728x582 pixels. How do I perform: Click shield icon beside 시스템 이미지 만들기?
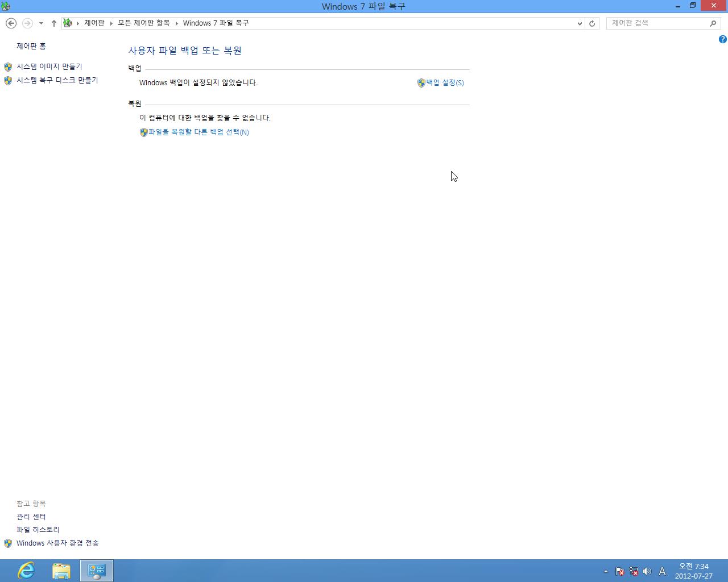[8, 67]
